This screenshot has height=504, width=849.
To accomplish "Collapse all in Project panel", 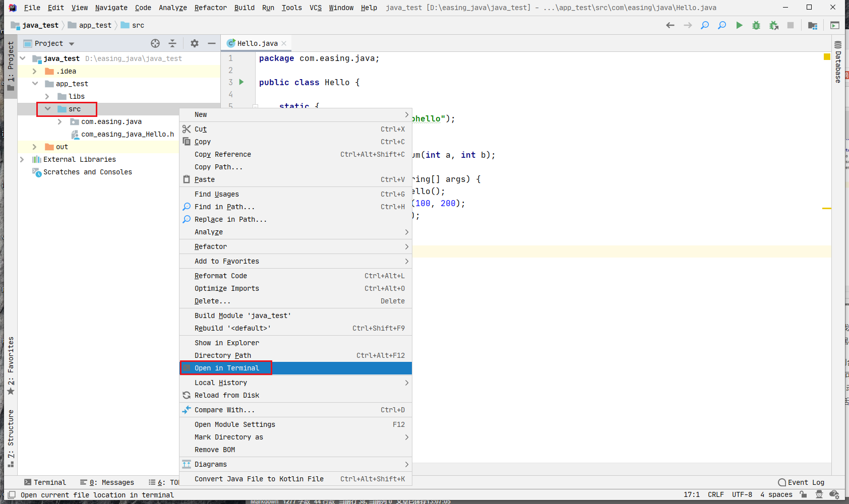I will click(x=172, y=43).
